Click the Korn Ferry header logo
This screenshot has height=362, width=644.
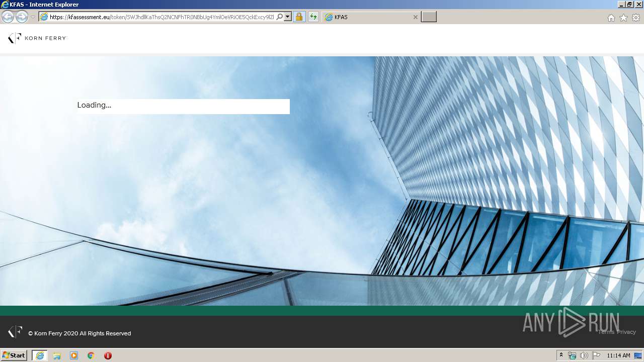(x=37, y=38)
